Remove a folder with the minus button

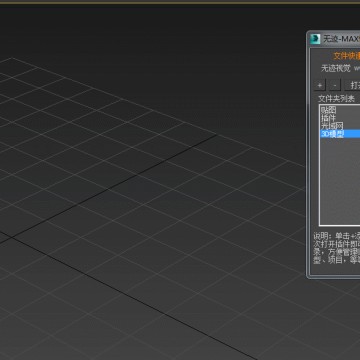click(335, 85)
